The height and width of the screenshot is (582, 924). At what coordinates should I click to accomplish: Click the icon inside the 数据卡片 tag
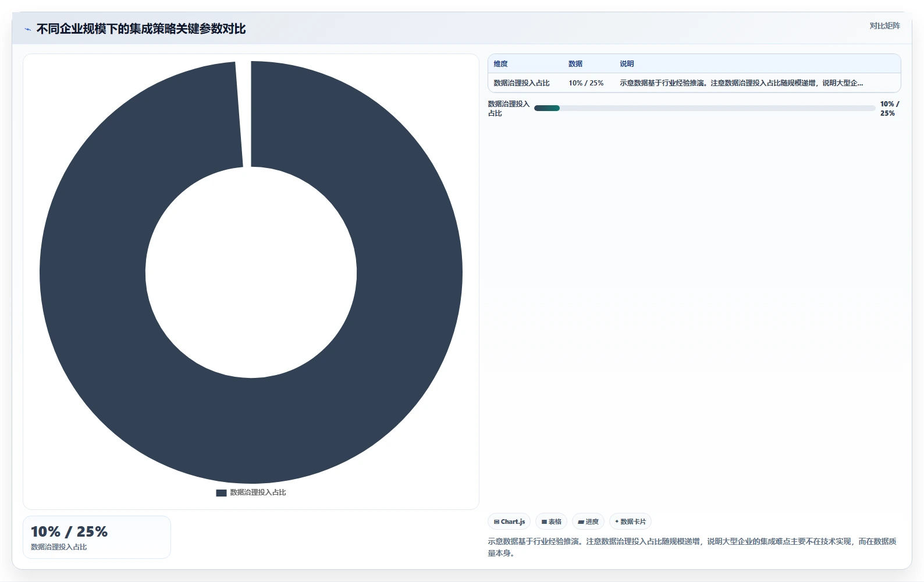pyautogui.click(x=617, y=522)
